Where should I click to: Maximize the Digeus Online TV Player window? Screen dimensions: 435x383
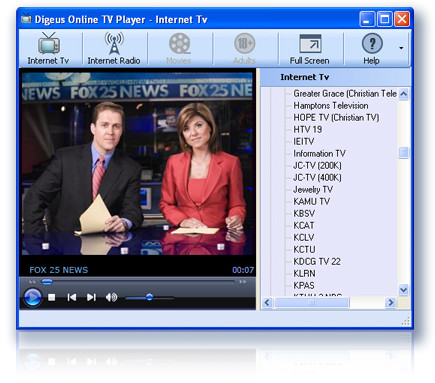click(x=384, y=19)
